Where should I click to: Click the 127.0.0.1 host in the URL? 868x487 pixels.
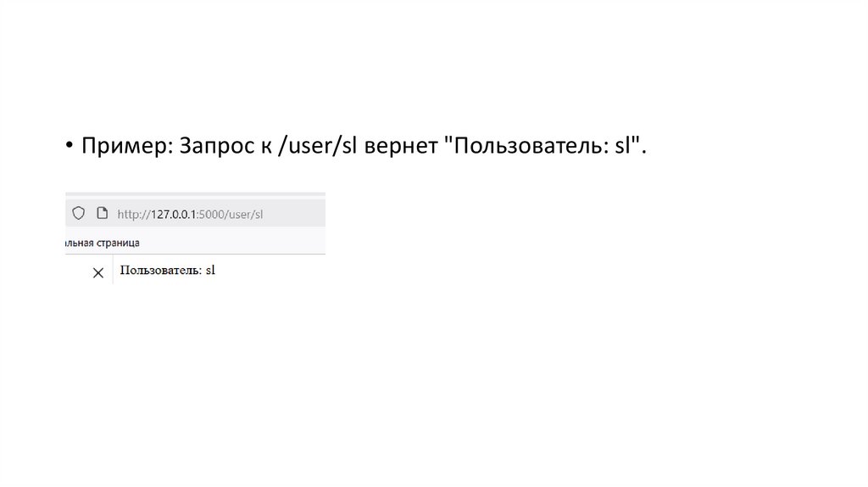[174, 214]
